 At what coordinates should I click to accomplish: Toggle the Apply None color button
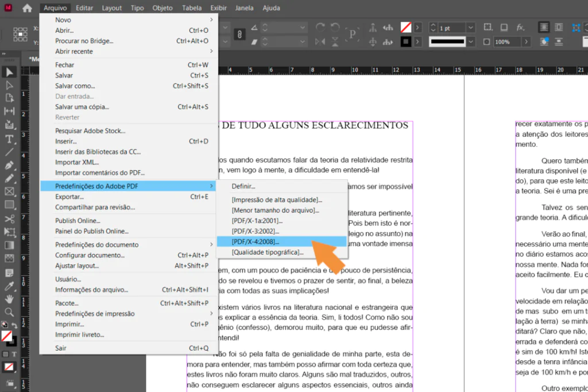(9, 367)
